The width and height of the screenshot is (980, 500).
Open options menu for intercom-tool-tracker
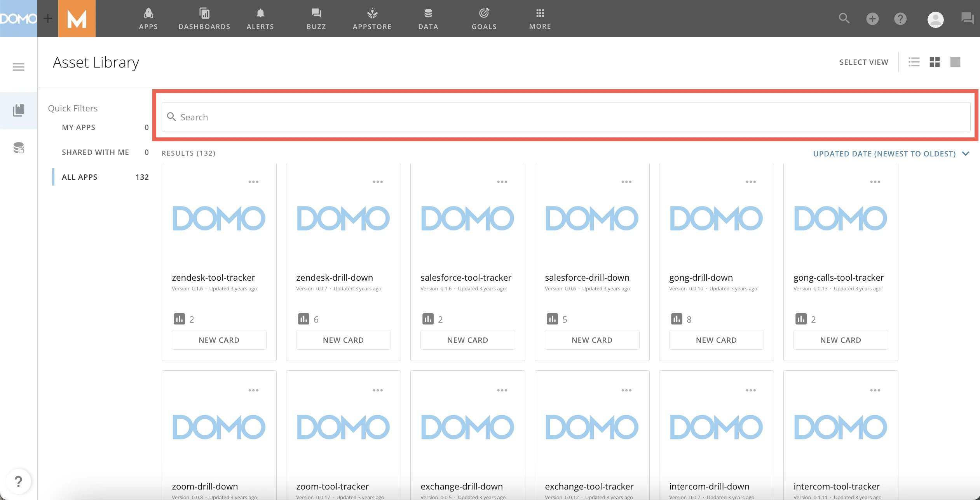(875, 390)
